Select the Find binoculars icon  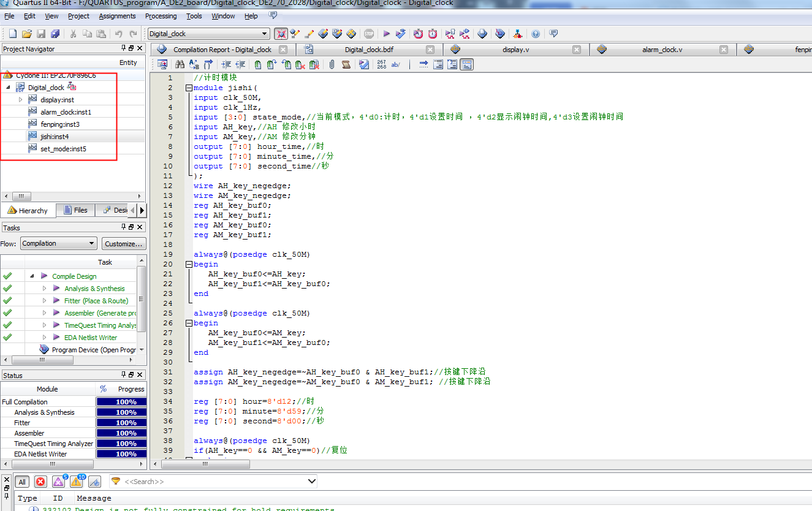[x=180, y=64]
